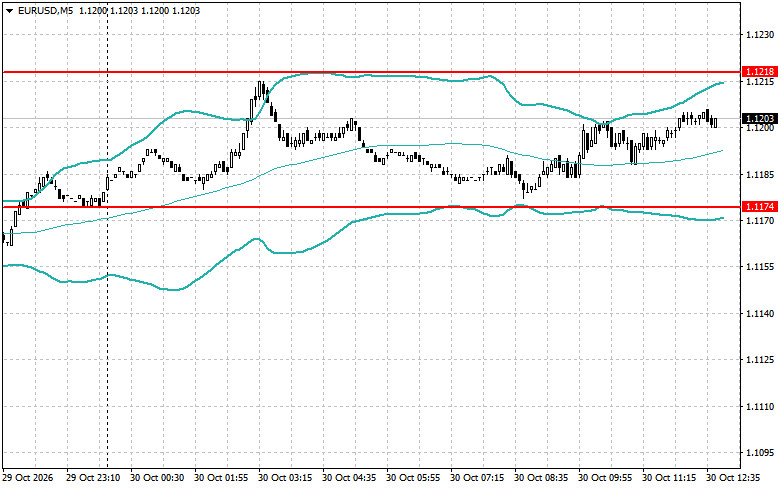The height and width of the screenshot is (489, 781).
Task: Click the 30 Oct 03:15 time label
Action: 285,478
